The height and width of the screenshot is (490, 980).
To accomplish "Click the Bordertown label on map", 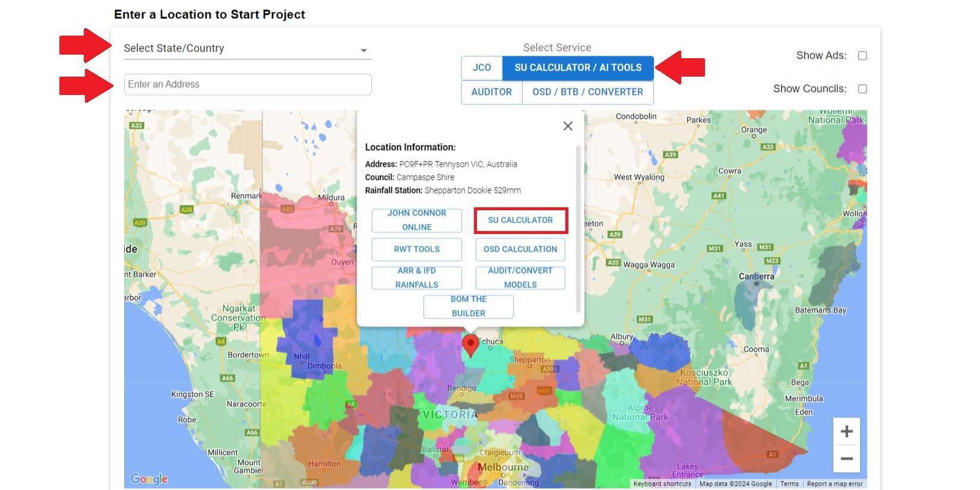I will [x=248, y=355].
